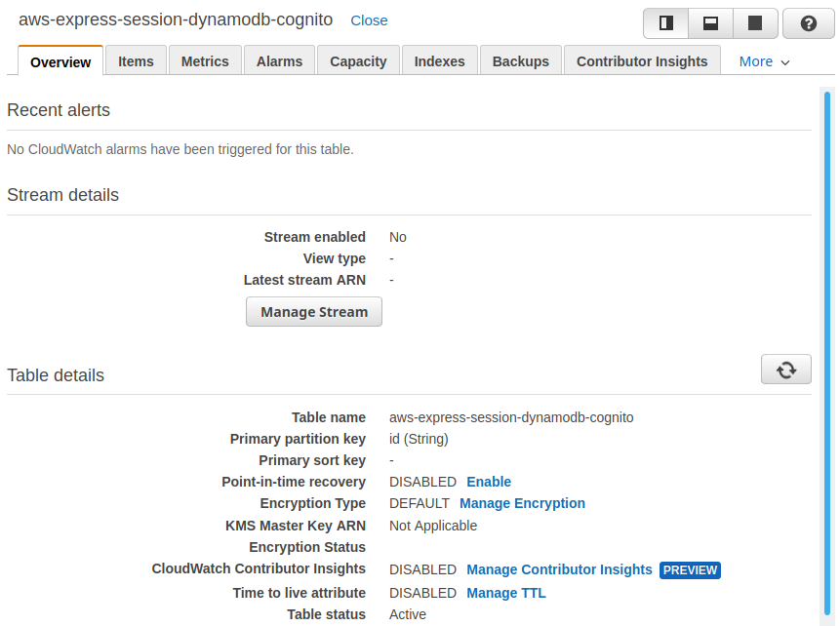Image resolution: width=840 pixels, height=626 pixels.
Task: Click the table title aws-express-session-dynamodb-cognito heading
Action: [x=176, y=20]
